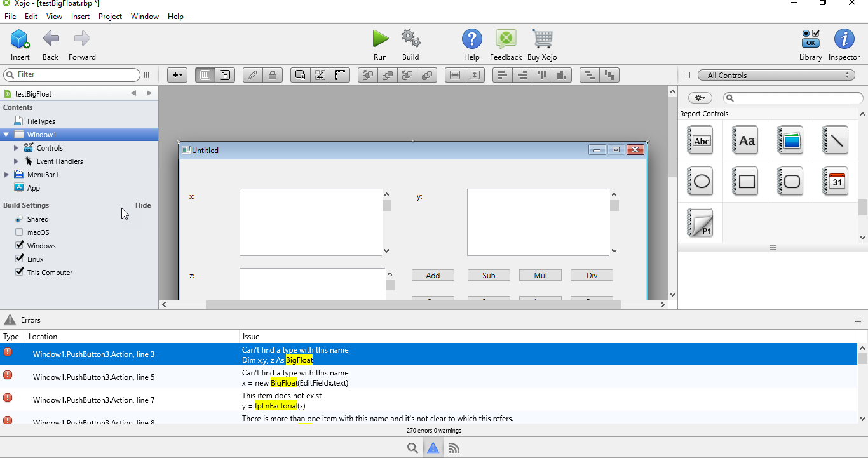
Task: Toggle the Library panel icon
Action: click(810, 39)
